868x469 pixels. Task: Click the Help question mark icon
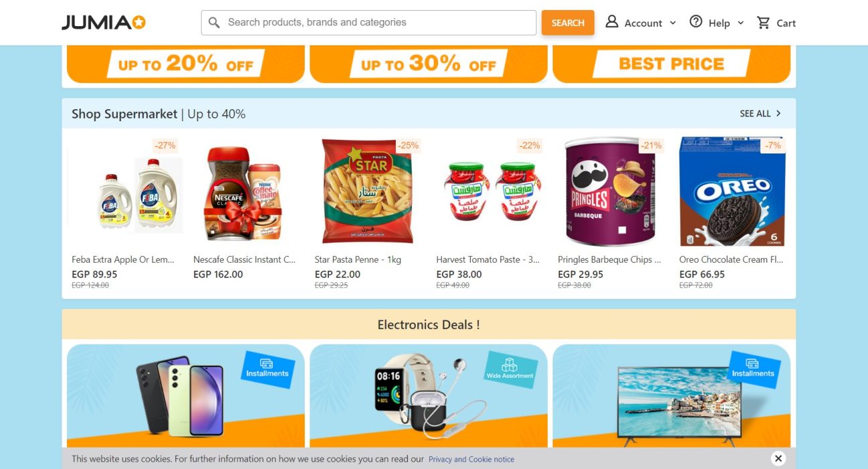(696, 22)
